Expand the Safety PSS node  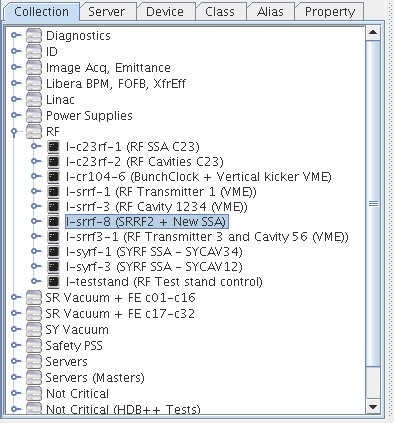[x=16, y=345]
